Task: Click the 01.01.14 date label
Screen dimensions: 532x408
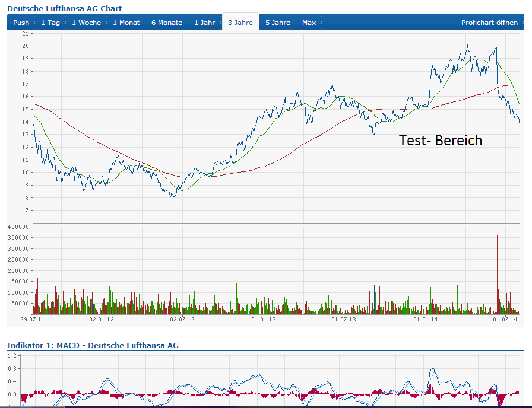Action: point(426,319)
